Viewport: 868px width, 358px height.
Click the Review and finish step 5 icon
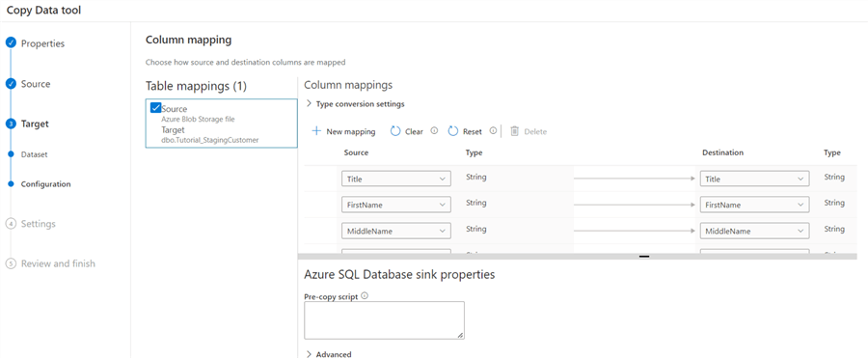[11, 263]
